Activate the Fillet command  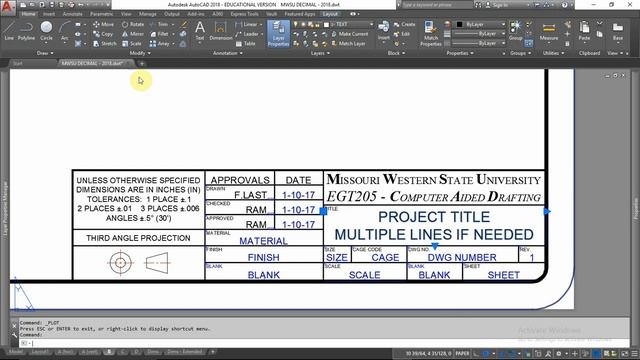[159, 34]
